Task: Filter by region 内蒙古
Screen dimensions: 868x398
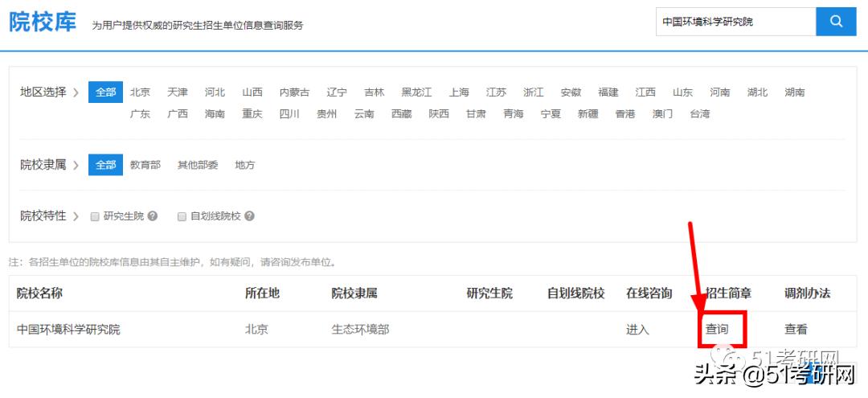Action: [294, 92]
